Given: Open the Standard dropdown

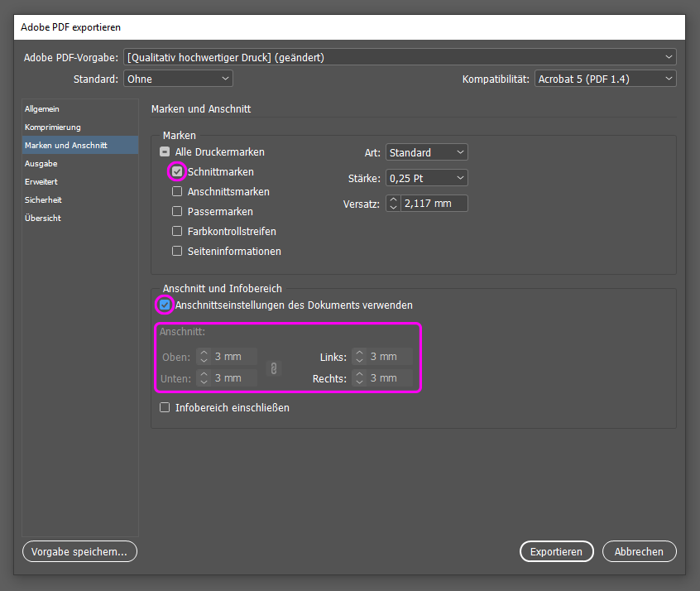Looking at the screenshot, I should tap(178, 79).
